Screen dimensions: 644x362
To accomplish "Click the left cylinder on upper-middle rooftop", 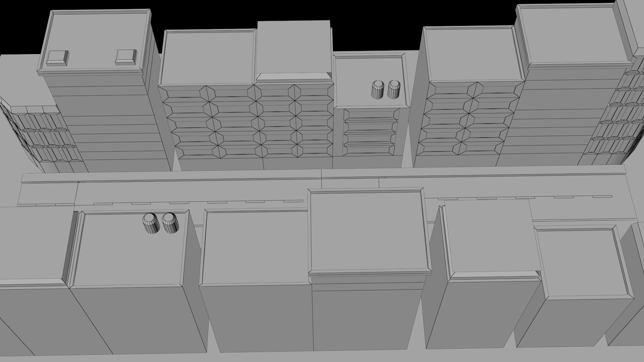I will pos(378,90).
